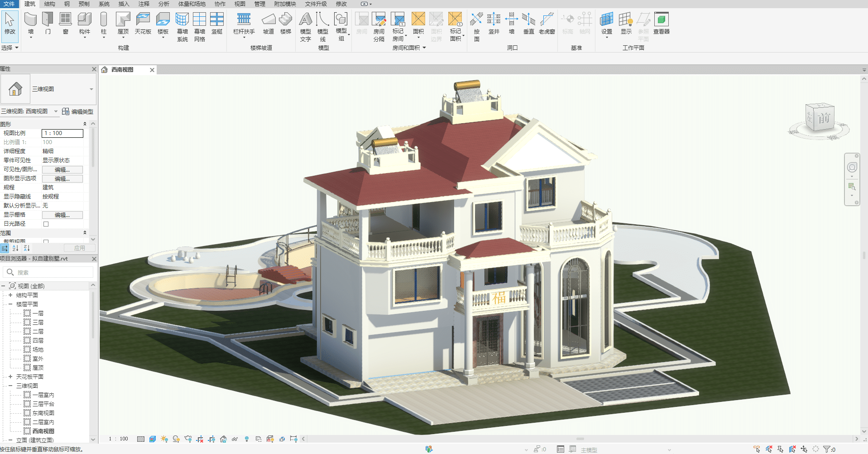Screen dimensions: 868x454
Task: Collapse the 楼层平面 tree node
Action: tap(10, 304)
